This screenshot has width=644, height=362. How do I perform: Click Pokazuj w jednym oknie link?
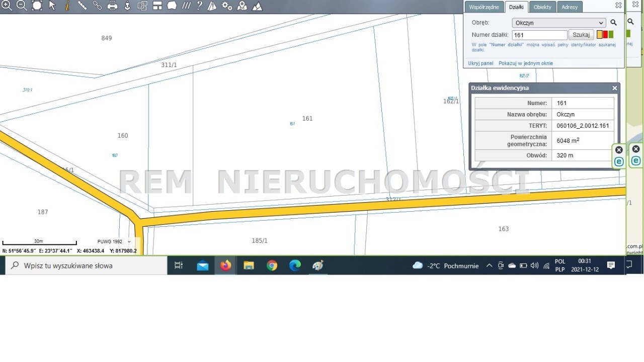pyautogui.click(x=525, y=63)
